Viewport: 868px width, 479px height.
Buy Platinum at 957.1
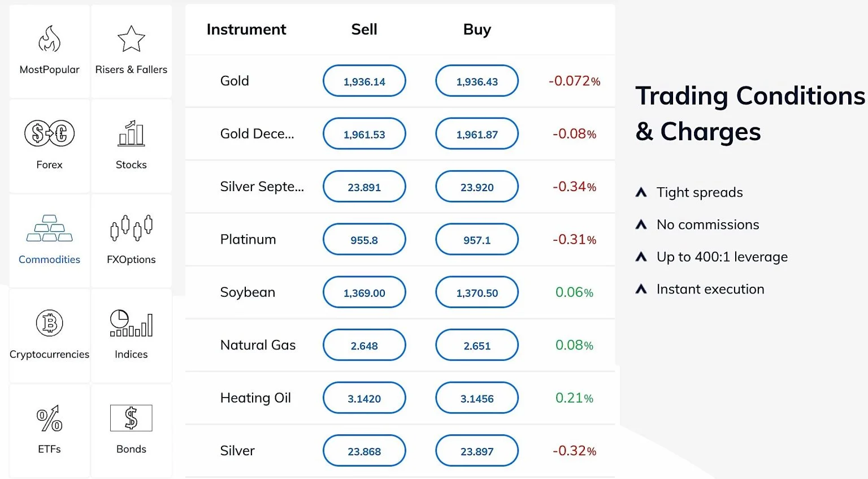point(476,239)
